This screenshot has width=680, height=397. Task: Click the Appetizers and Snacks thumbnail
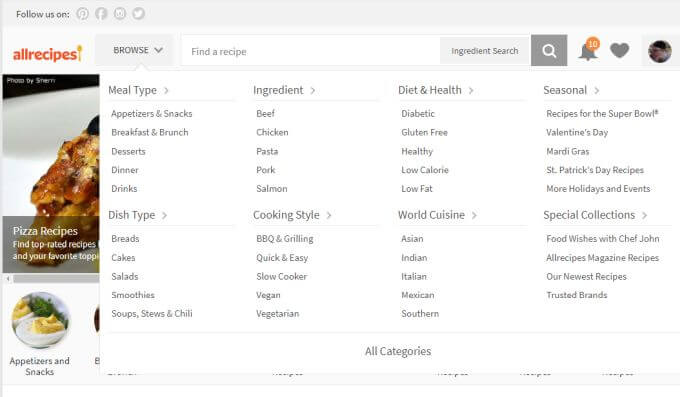point(40,320)
